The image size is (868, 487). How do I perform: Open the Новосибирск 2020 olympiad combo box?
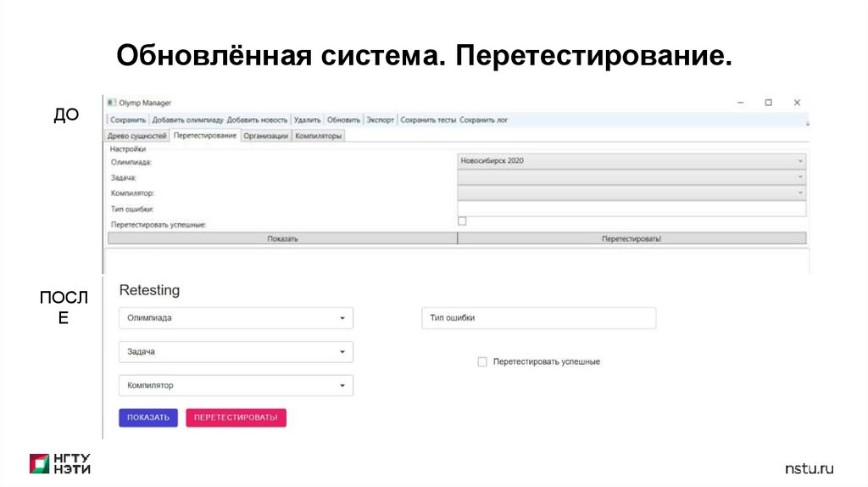[x=632, y=160]
